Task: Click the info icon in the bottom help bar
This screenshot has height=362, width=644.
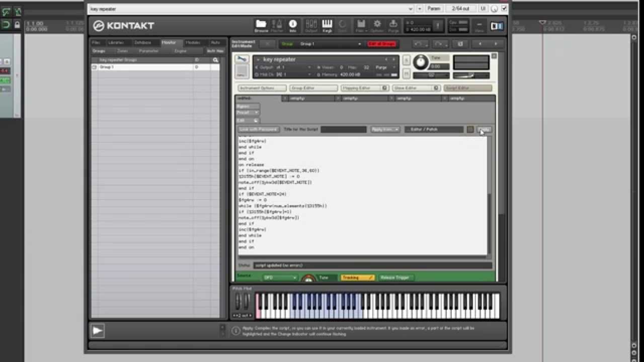Action: click(x=236, y=330)
